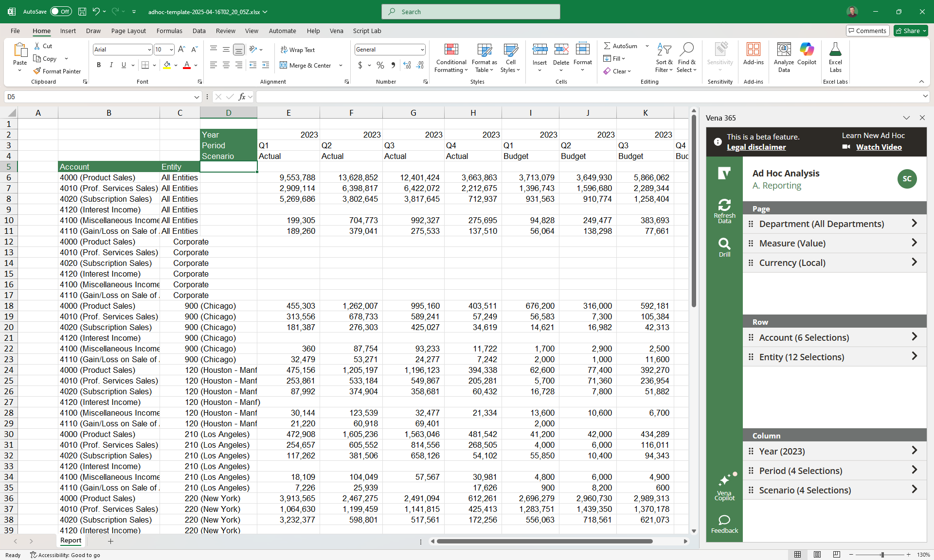Expand the Scenario (4 Selections) column item
934x560 pixels.
coord(915,490)
